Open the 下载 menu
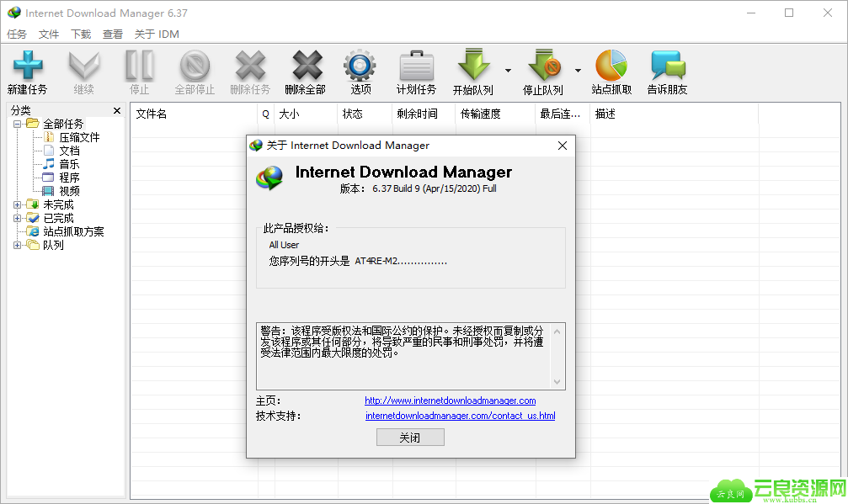The width and height of the screenshot is (848, 504). coord(81,34)
